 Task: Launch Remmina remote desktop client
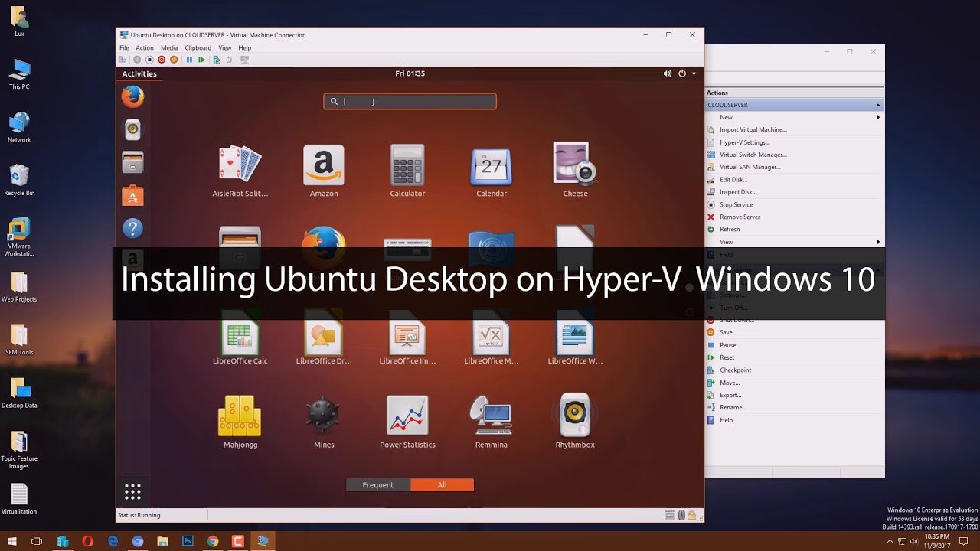[x=492, y=421]
